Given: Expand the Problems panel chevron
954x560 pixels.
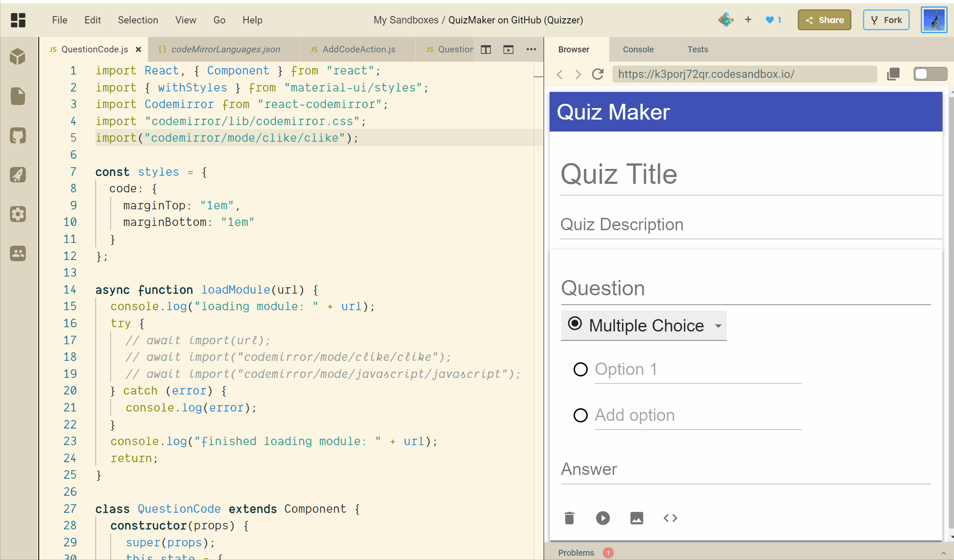Looking at the screenshot, I should click(x=943, y=553).
